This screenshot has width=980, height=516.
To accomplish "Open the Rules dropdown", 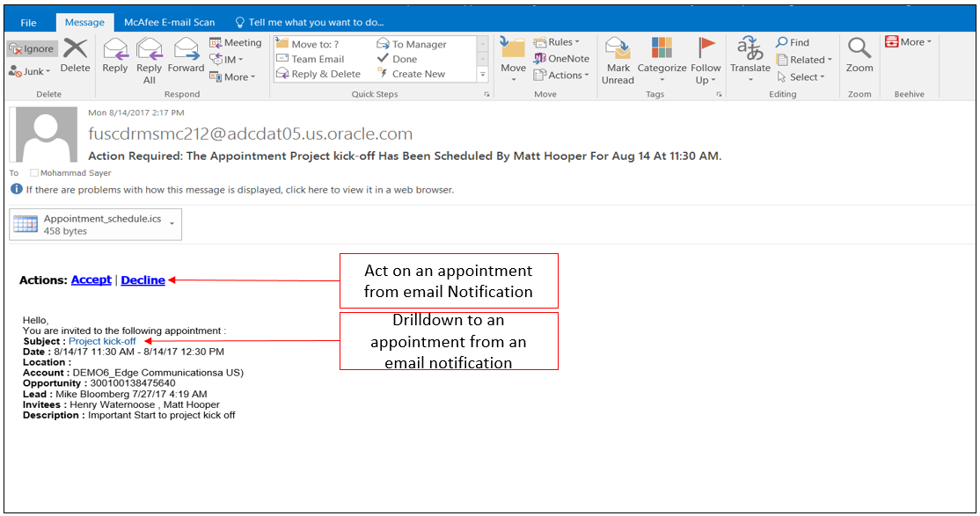I will tap(556, 42).
